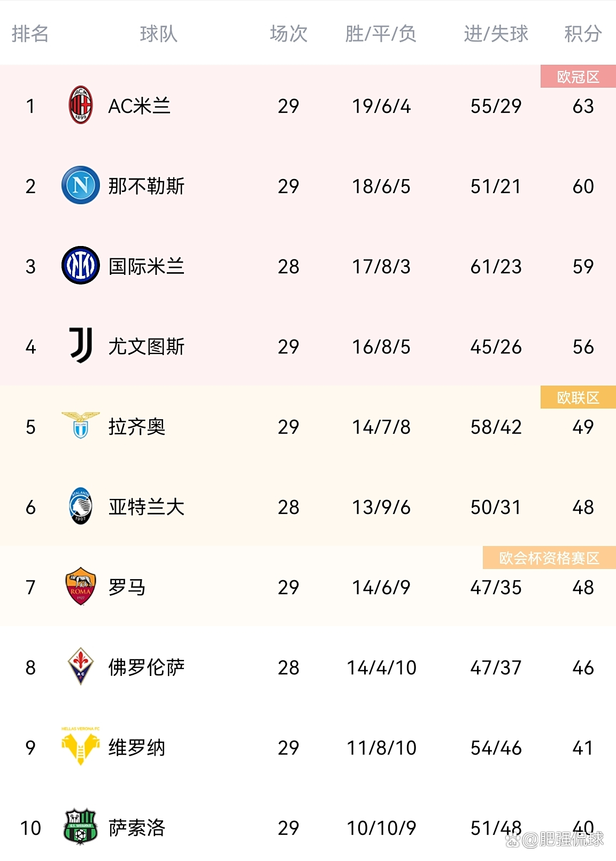This screenshot has height=861, width=616.
Task: Tap the Hellas Verona yellow logo
Action: point(81,747)
